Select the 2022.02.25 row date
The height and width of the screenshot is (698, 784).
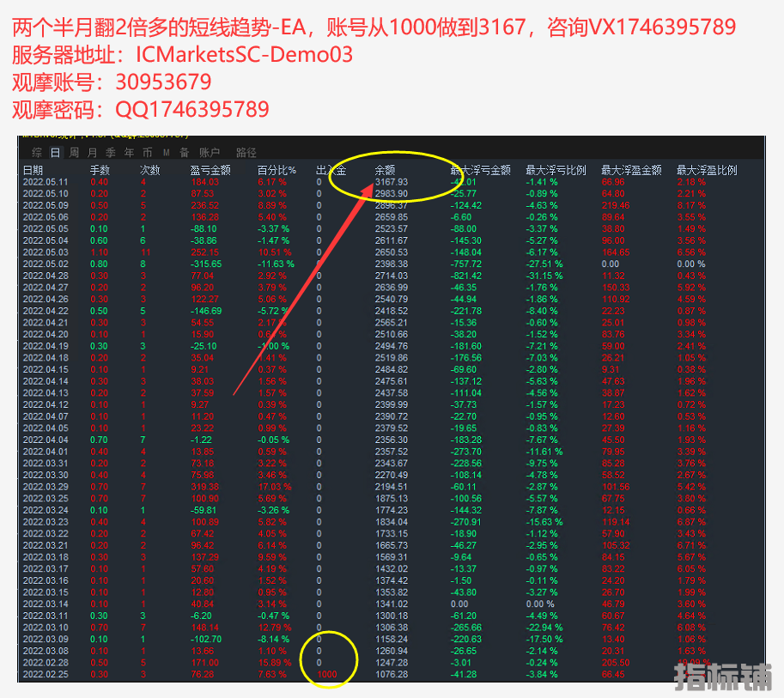click(x=45, y=675)
